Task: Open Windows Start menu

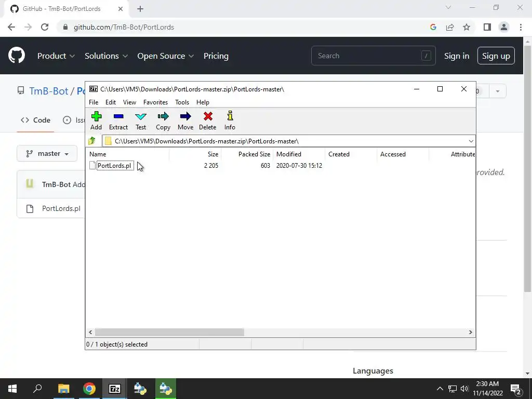Action: click(x=12, y=389)
